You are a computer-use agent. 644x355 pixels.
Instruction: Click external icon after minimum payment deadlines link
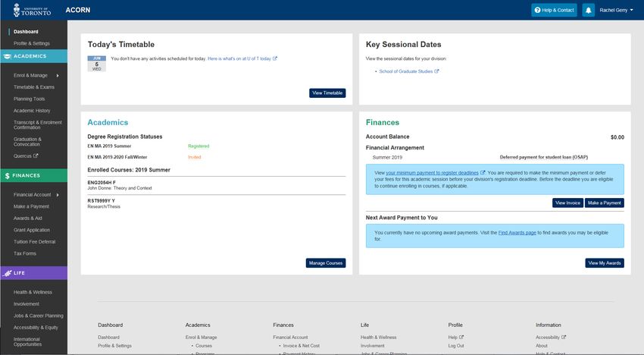483,173
